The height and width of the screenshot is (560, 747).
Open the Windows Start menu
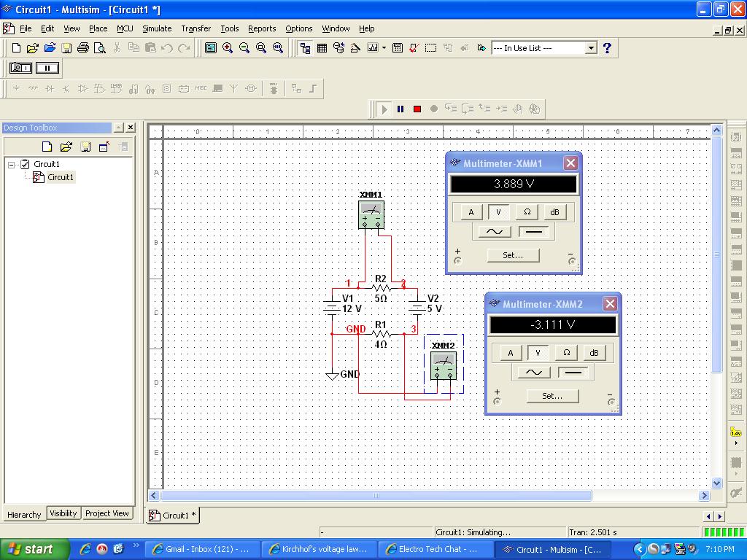pos(34,550)
